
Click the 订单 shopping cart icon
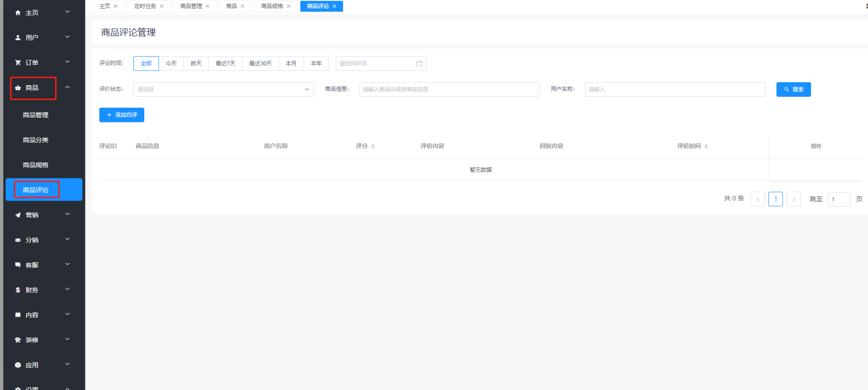click(x=18, y=63)
